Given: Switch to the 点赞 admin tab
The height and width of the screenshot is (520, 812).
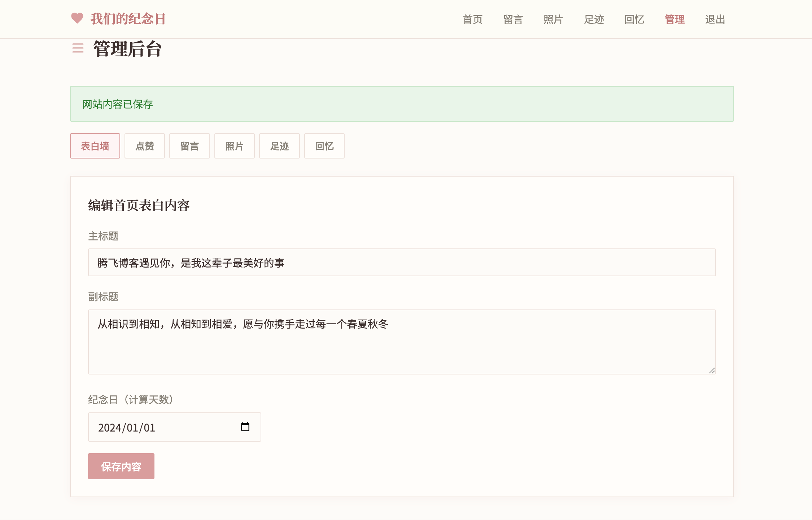Looking at the screenshot, I should (x=145, y=146).
